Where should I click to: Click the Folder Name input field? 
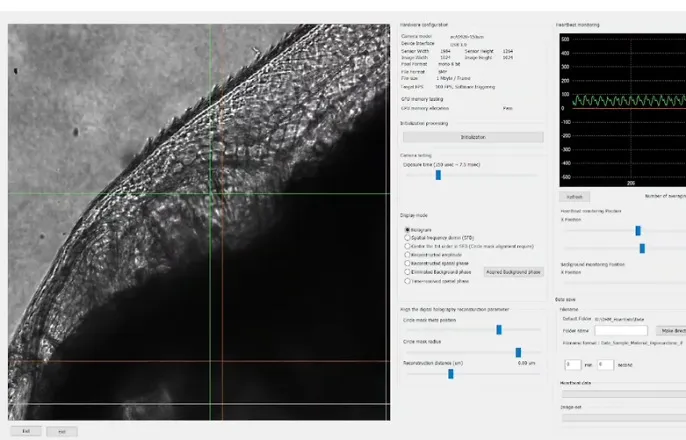click(621, 331)
